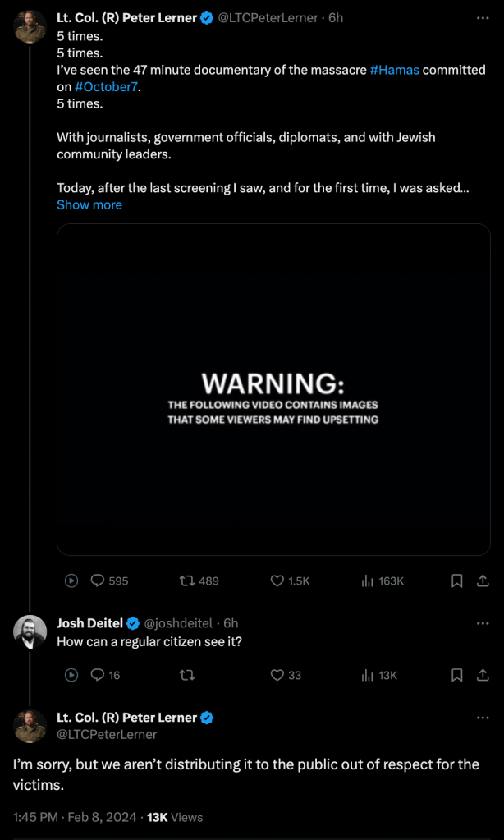Viewport: 504px width, 840px height.
Task: Open the warning video thumbnail
Action: 273,390
